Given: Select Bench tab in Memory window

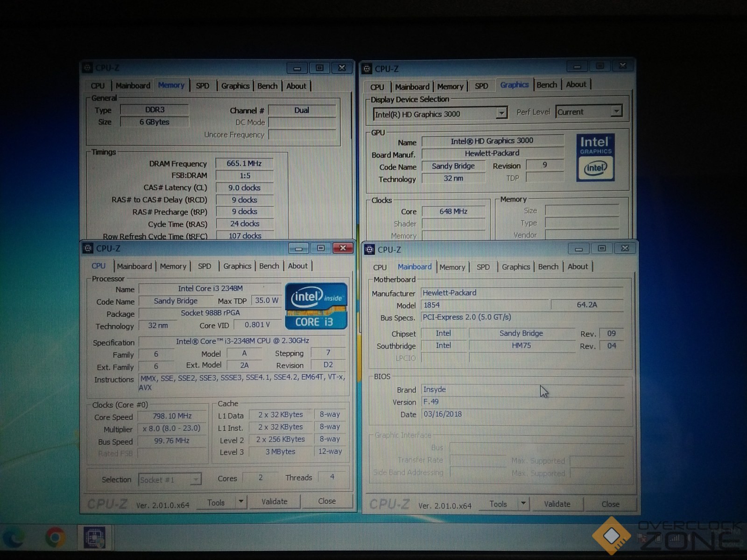Looking at the screenshot, I should click(267, 86).
